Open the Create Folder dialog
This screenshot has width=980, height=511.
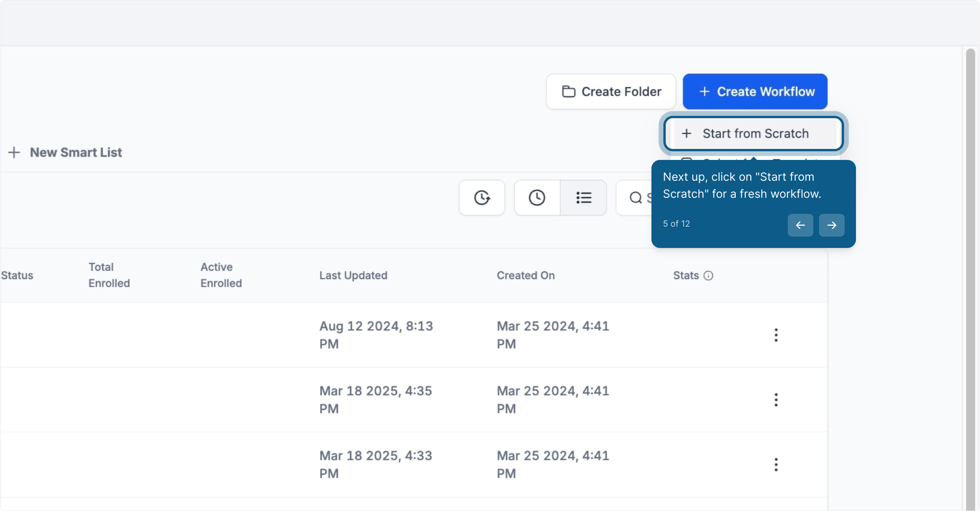[611, 91]
